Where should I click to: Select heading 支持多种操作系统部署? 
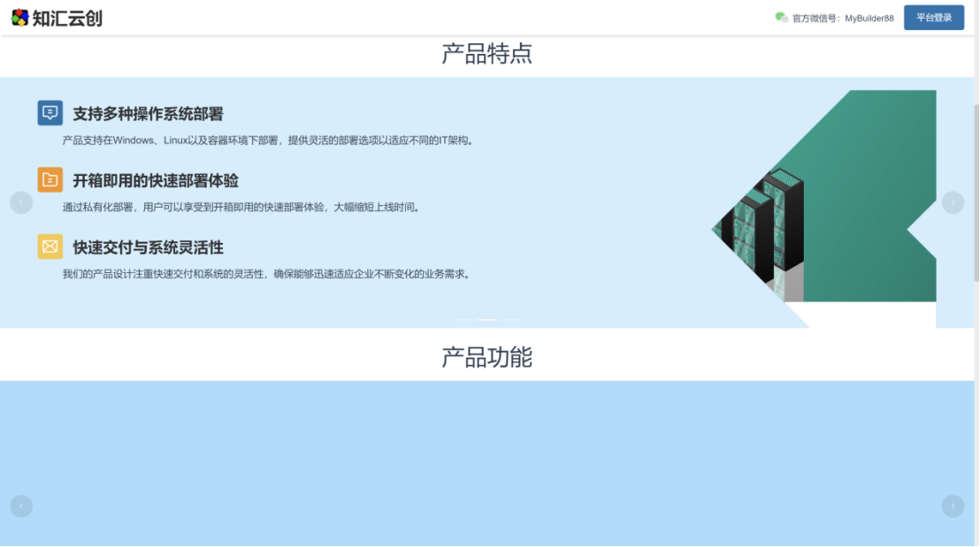[148, 114]
